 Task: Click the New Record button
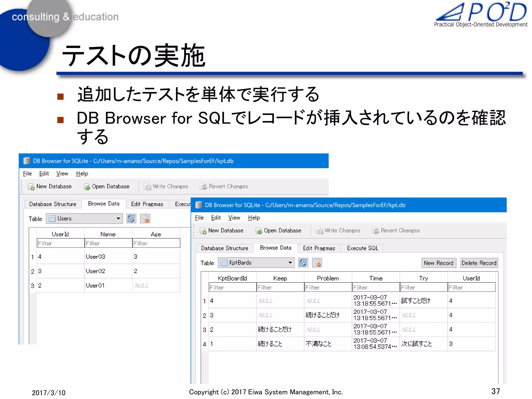tap(439, 263)
